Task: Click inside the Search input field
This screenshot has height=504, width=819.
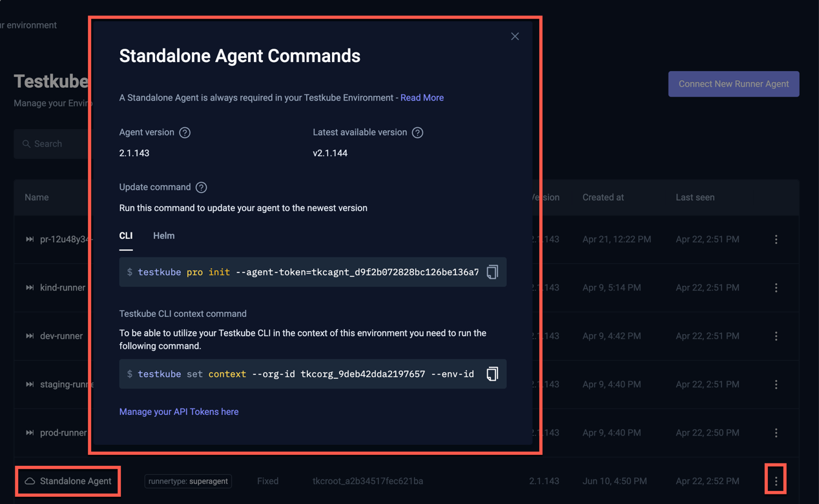Action: point(58,143)
